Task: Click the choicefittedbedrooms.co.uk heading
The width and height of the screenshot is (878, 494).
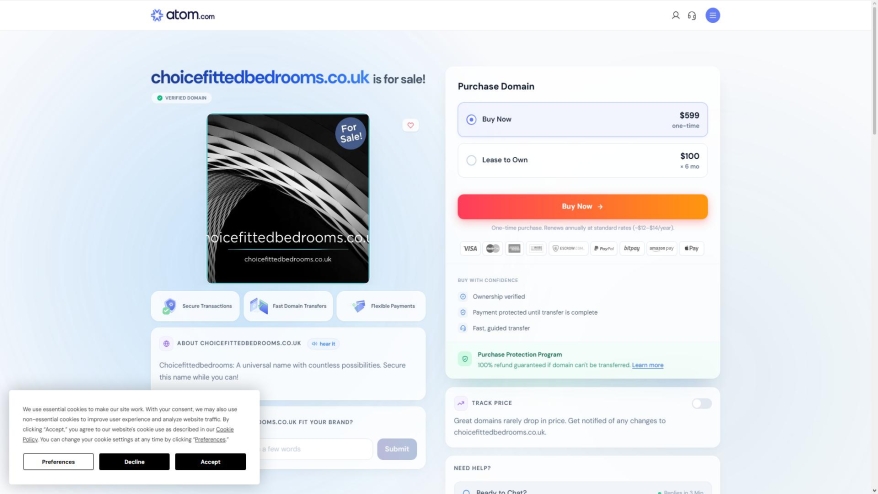Action: pyautogui.click(x=260, y=77)
